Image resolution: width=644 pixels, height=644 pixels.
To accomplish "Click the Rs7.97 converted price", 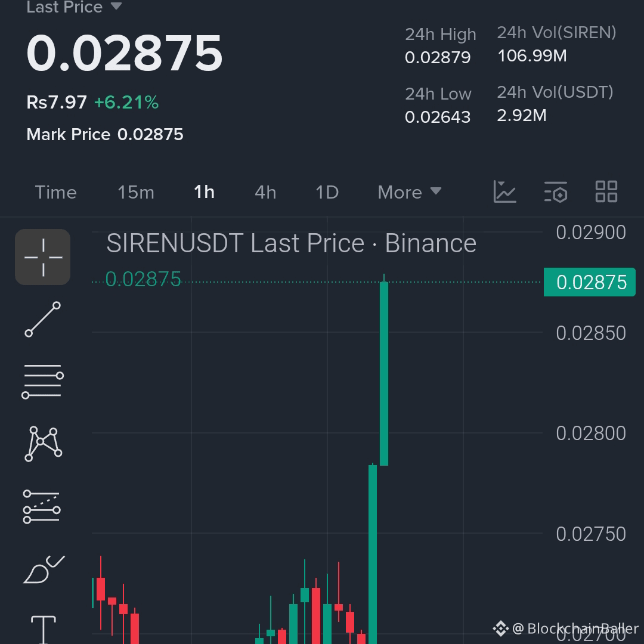I will pos(57,103).
